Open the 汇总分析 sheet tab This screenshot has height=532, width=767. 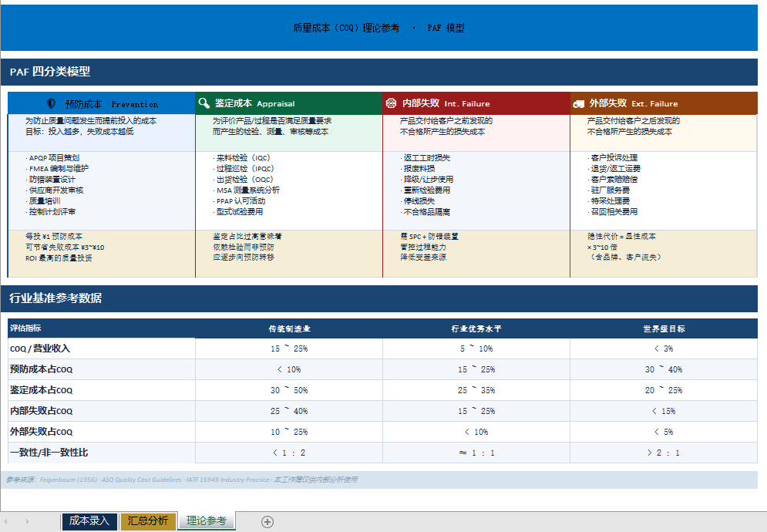tap(148, 521)
